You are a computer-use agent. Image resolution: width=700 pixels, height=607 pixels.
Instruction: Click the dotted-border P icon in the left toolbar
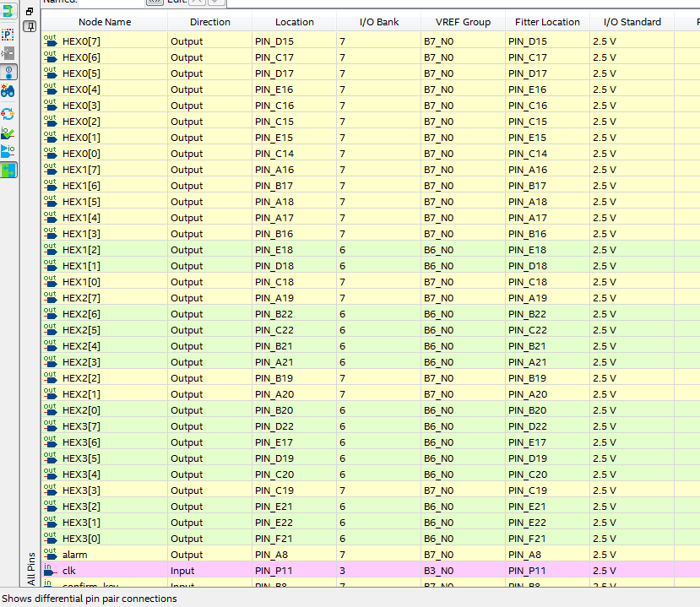8,35
